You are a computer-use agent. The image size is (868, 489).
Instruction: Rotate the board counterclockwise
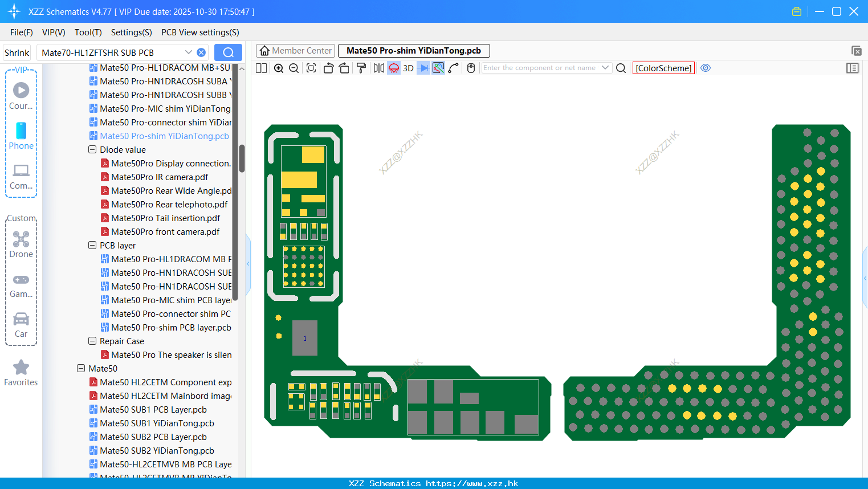pos(328,68)
